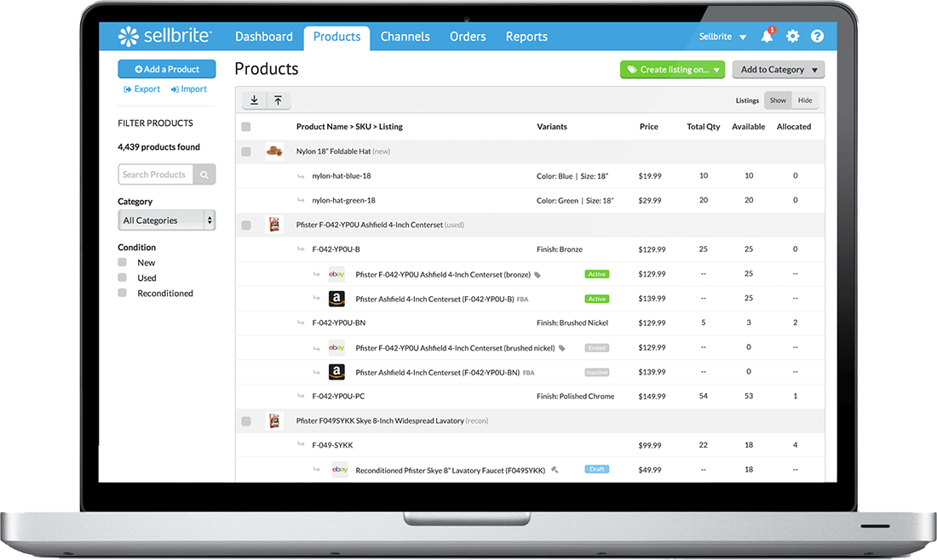Click the Inactive status badge
937x560 pixels.
(x=597, y=372)
